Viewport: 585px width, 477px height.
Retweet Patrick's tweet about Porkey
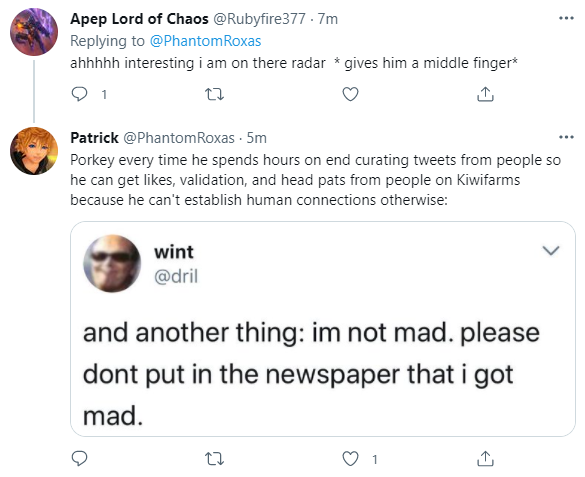pyautogui.click(x=215, y=459)
